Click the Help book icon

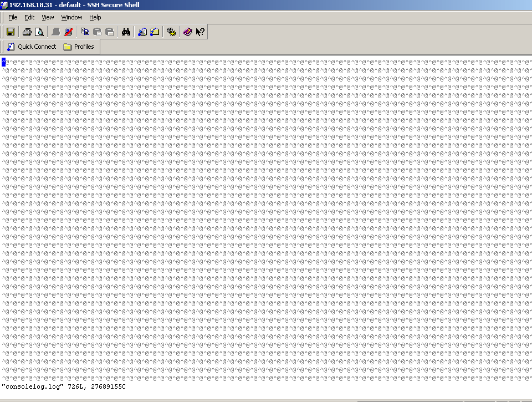pos(188,32)
